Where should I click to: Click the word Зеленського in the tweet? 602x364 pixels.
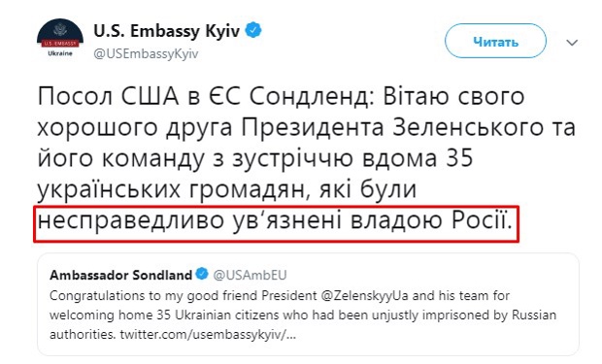(468, 128)
